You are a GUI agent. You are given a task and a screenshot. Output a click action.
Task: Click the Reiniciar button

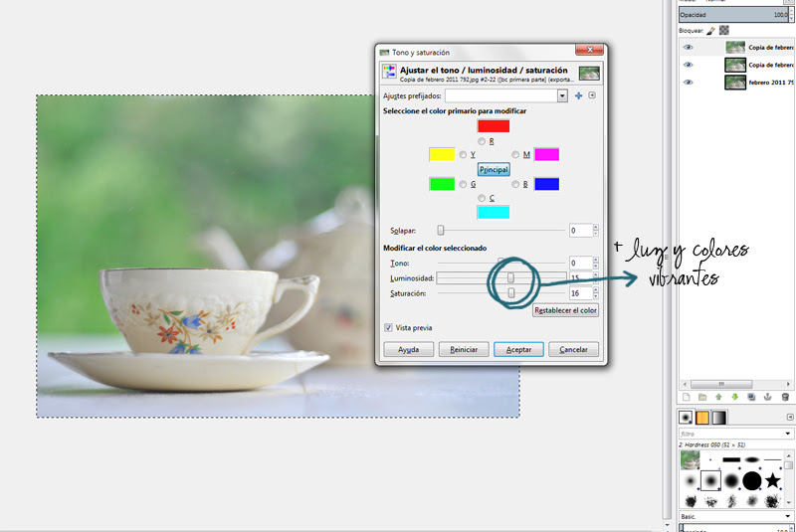click(x=464, y=349)
